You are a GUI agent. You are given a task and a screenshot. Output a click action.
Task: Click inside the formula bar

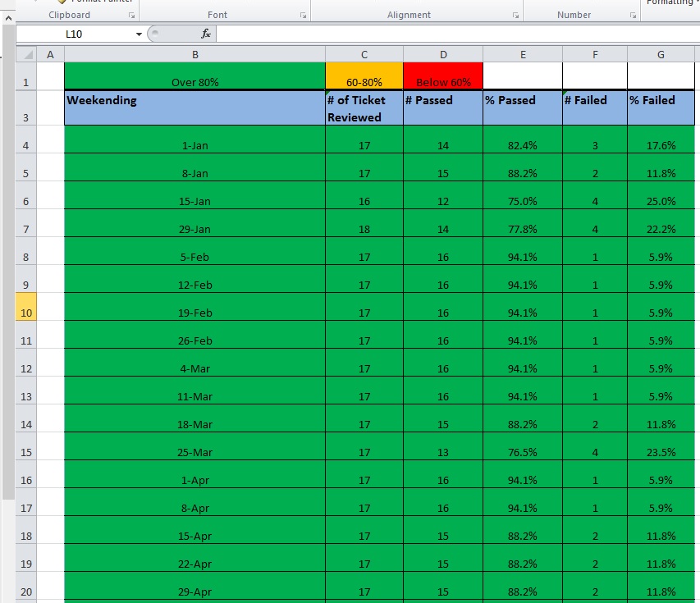pyautogui.click(x=458, y=34)
